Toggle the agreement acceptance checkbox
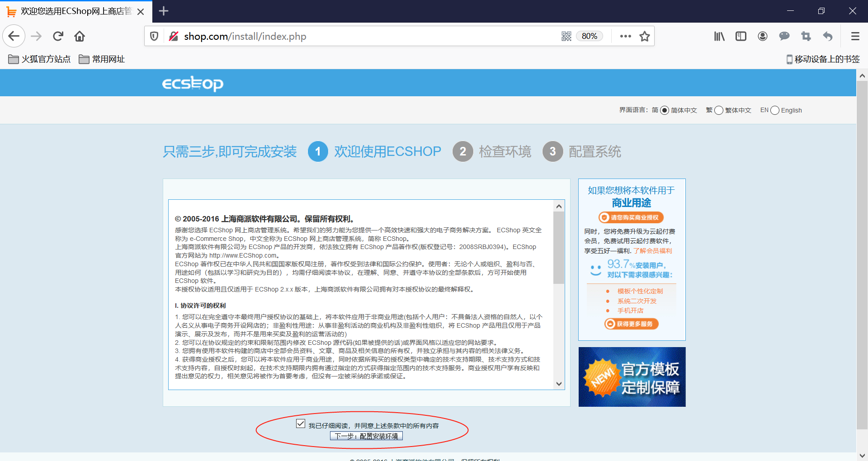 pyautogui.click(x=301, y=423)
